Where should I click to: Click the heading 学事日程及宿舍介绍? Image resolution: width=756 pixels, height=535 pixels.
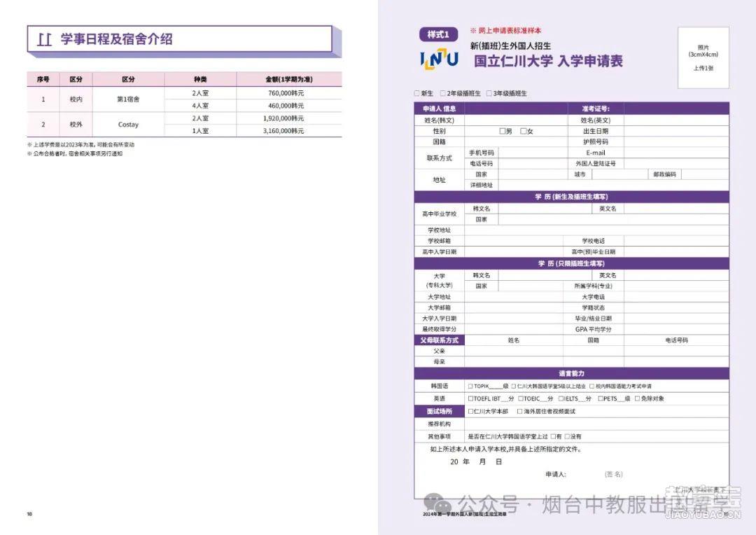pyautogui.click(x=116, y=39)
